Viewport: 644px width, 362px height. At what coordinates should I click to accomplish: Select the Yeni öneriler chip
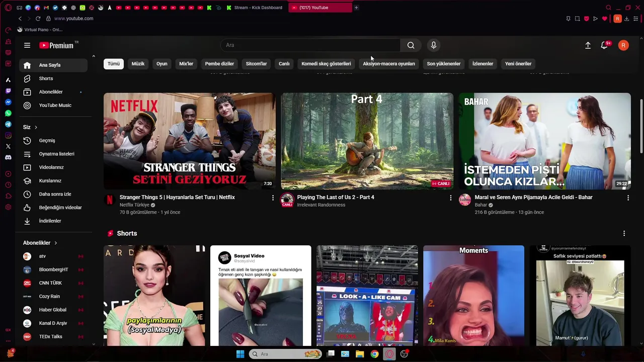tap(518, 64)
